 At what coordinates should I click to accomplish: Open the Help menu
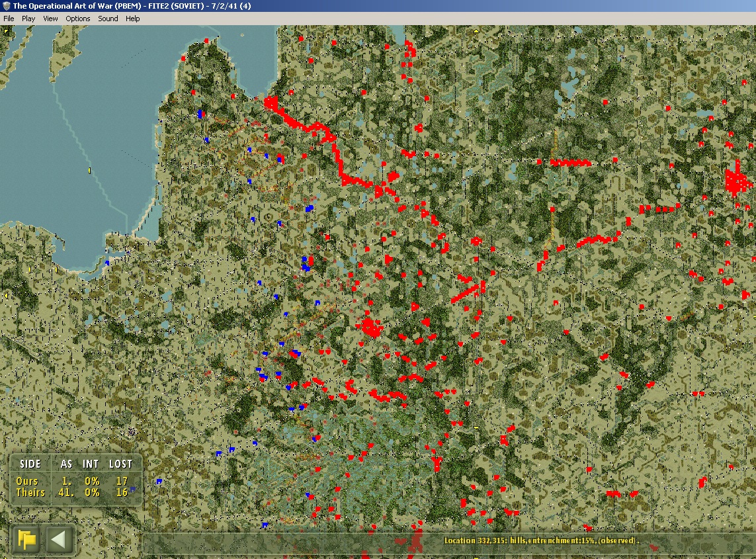(132, 19)
